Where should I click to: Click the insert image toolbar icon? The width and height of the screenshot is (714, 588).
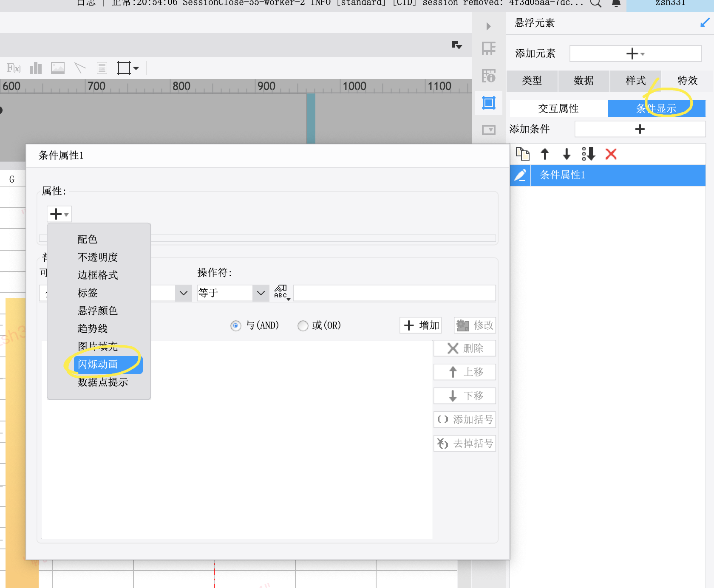pyautogui.click(x=58, y=68)
